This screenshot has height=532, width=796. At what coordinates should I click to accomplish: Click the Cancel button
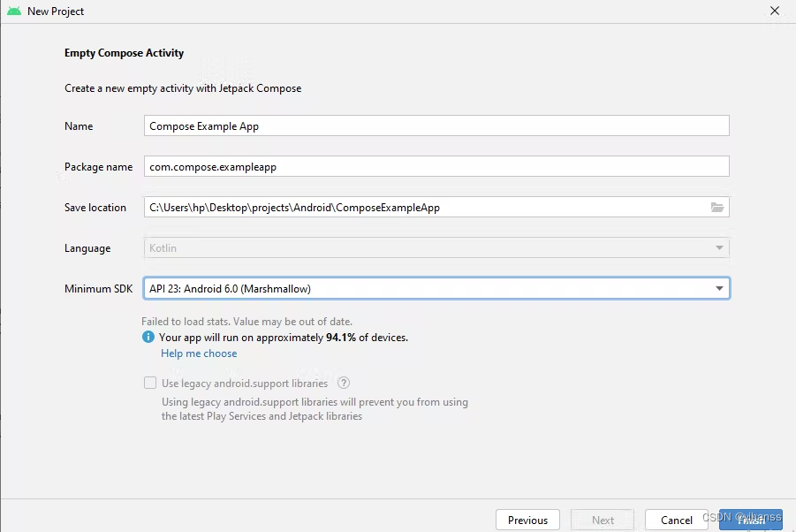click(677, 520)
